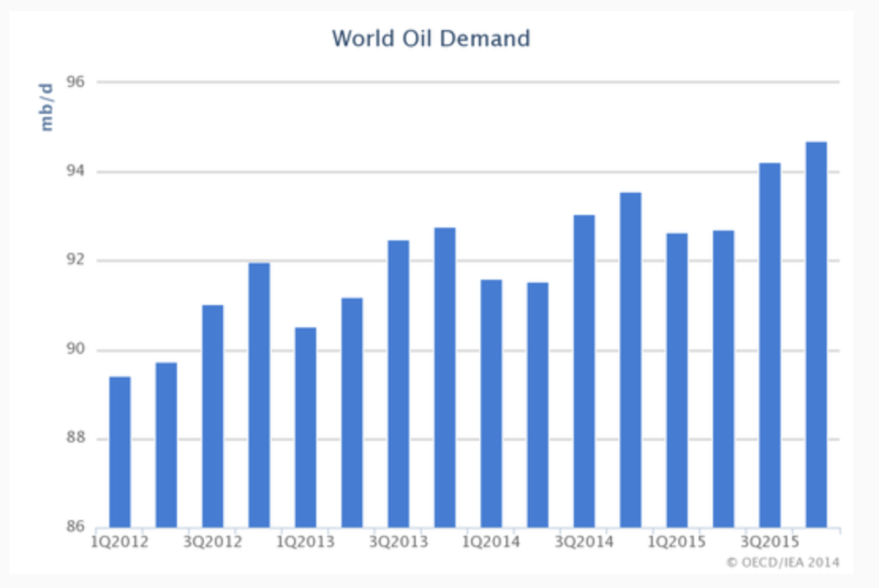Image resolution: width=879 pixels, height=588 pixels.
Task: Select the 90 y-axis value label
Action: (x=75, y=349)
